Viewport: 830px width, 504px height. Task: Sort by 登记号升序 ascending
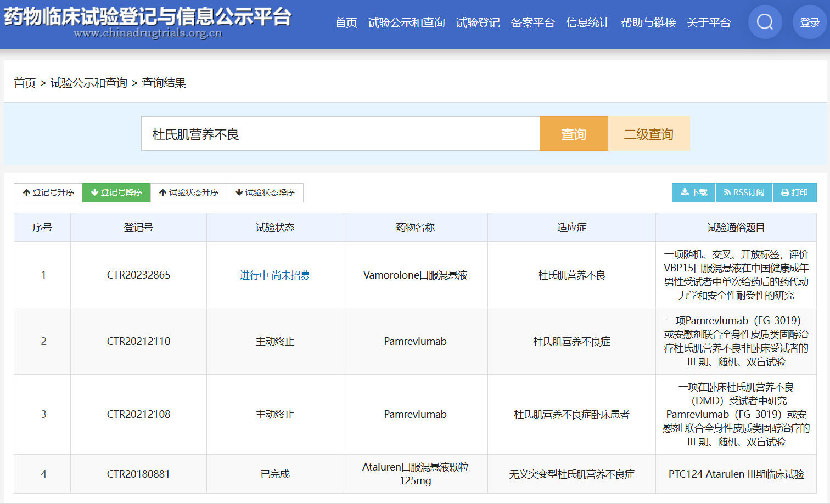[x=48, y=192]
